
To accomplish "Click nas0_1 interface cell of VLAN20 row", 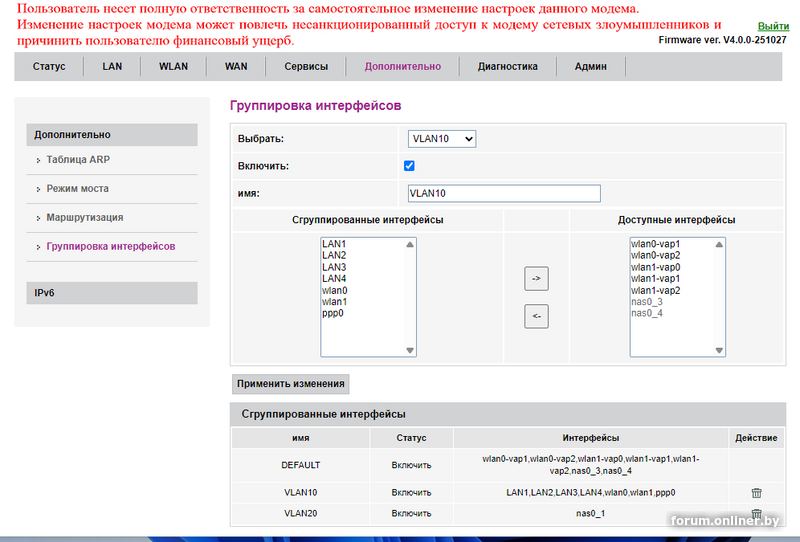I will point(590,513).
